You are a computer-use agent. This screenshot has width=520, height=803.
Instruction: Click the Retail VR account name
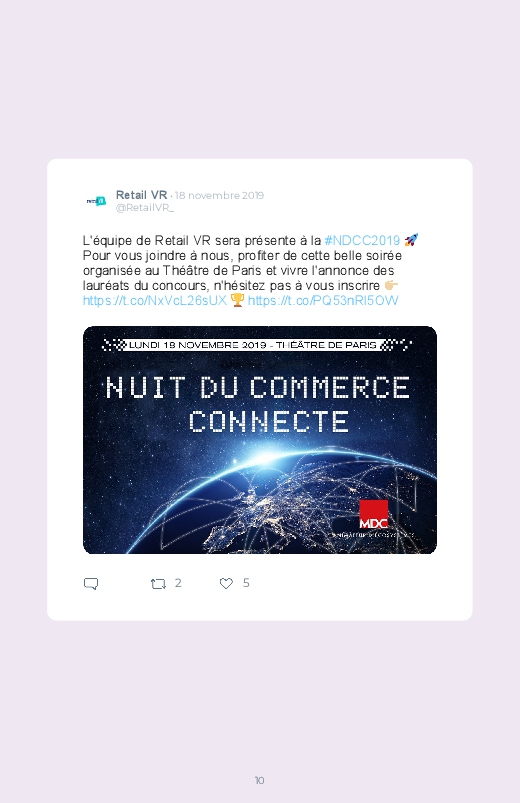pos(141,195)
